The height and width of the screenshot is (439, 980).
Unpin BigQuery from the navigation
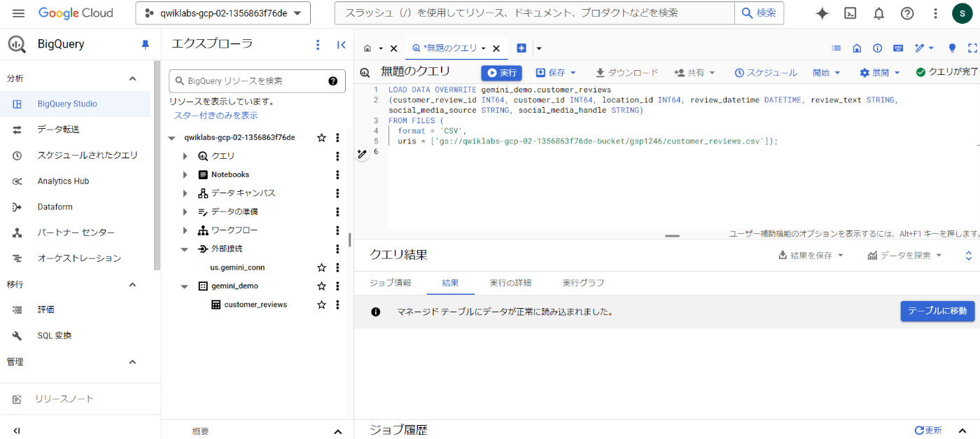[x=146, y=44]
